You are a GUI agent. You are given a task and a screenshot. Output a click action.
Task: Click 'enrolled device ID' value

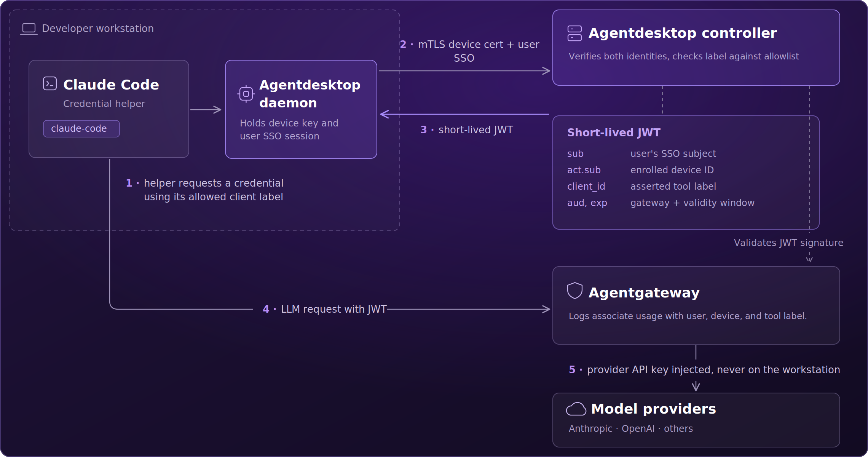coord(672,170)
